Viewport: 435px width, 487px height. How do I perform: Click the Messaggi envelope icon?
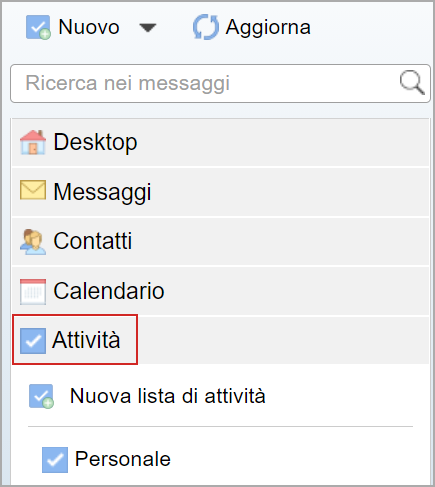click(33, 190)
